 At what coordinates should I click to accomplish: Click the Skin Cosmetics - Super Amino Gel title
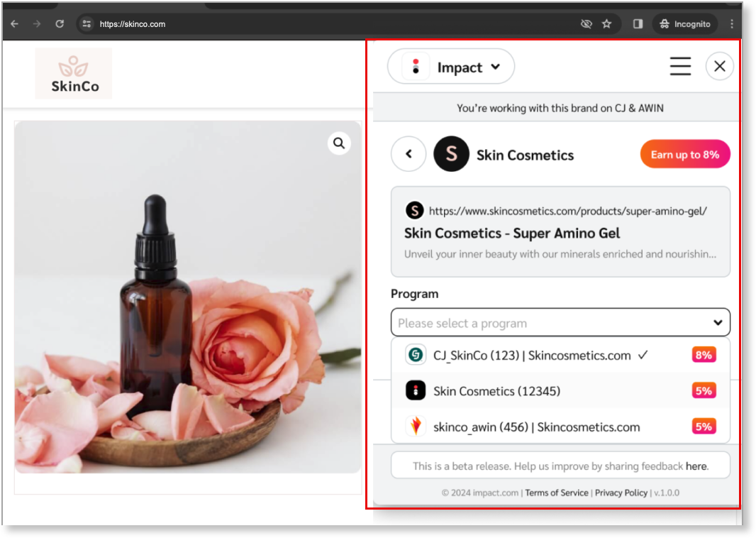pyautogui.click(x=512, y=234)
